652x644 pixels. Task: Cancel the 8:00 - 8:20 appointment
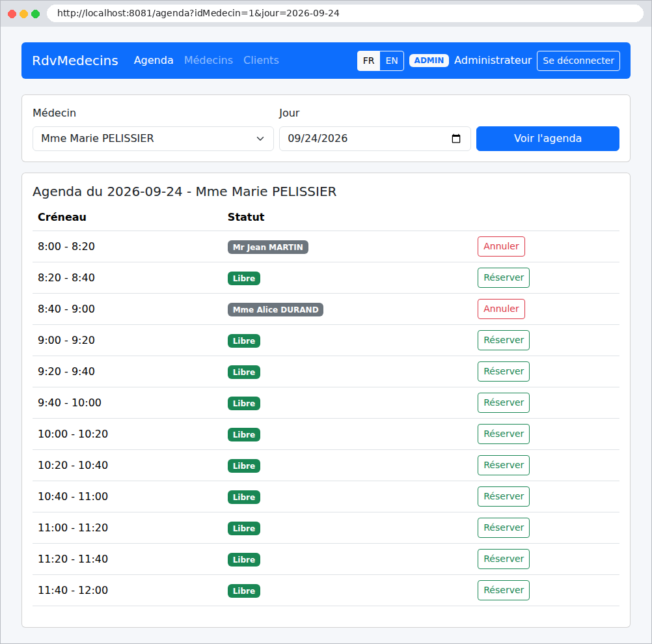coord(501,246)
